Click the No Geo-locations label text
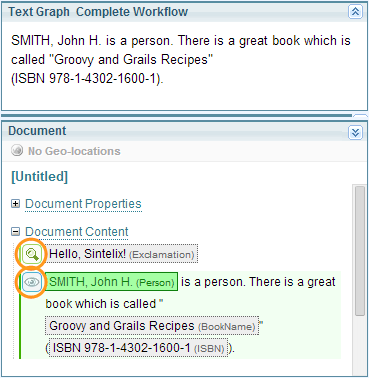Image resolution: width=369 pixels, height=378 pixels. pyautogui.click(x=74, y=151)
